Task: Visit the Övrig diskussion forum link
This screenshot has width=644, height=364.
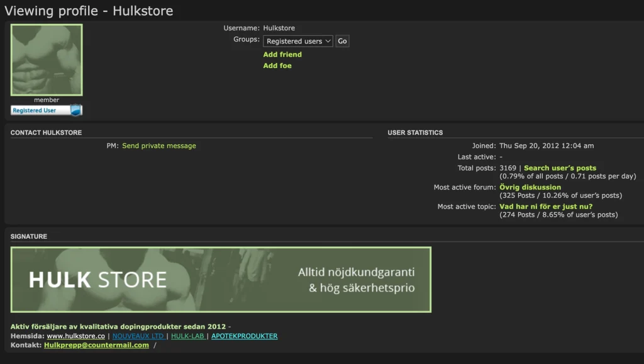Action: [x=529, y=187]
